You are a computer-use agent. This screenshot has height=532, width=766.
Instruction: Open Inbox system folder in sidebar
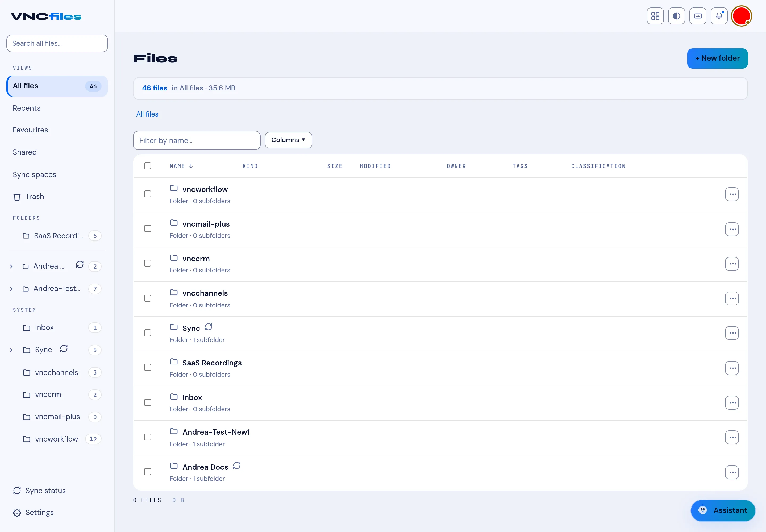pyautogui.click(x=57, y=328)
